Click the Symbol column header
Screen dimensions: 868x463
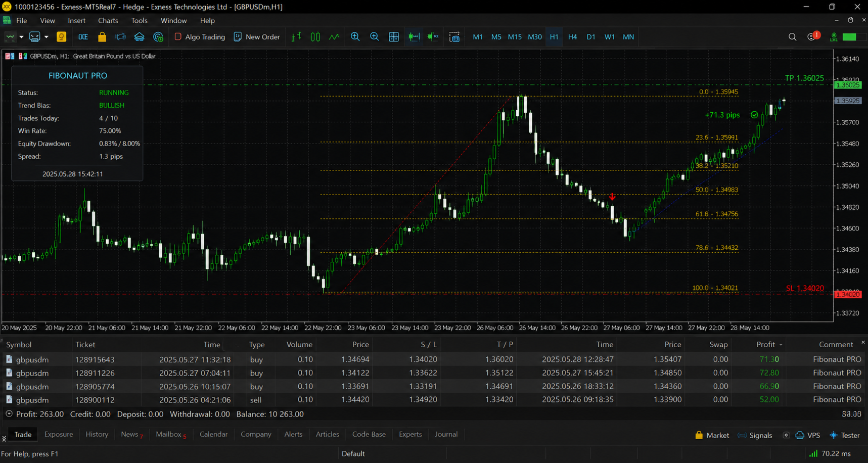point(19,345)
